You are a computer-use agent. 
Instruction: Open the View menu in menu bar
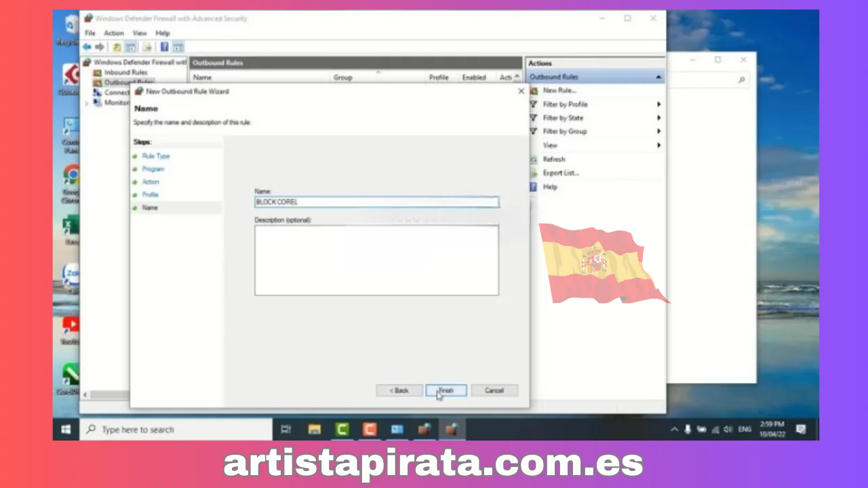click(140, 33)
